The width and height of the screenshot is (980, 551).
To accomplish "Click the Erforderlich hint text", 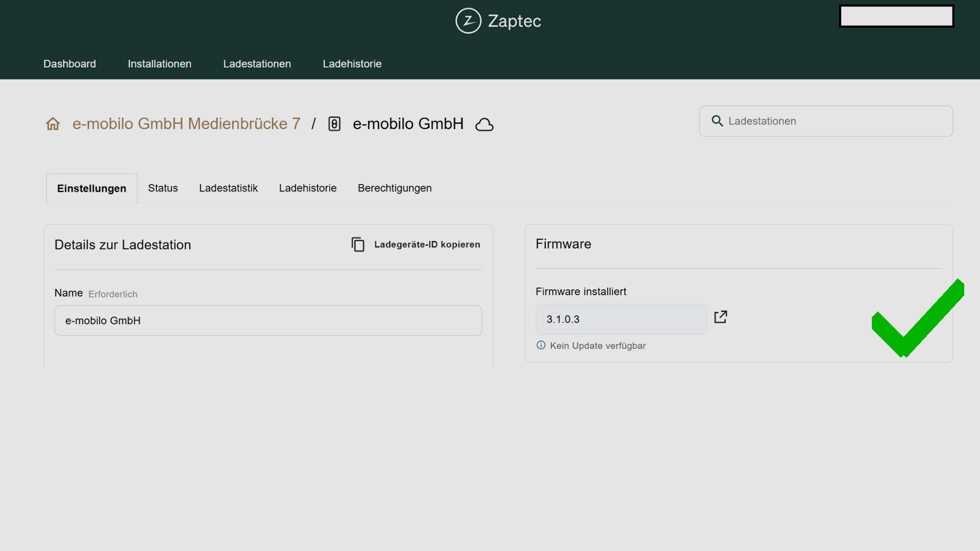I will (x=113, y=294).
